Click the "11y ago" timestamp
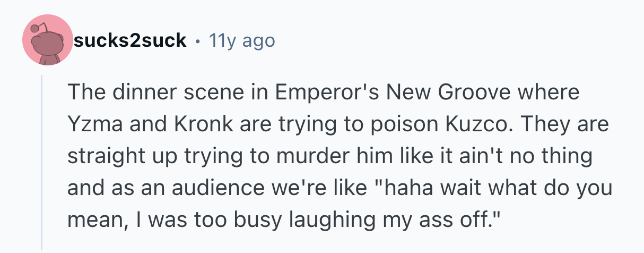Image resolution: width=644 pixels, height=253 pixels. click(242, 40)
